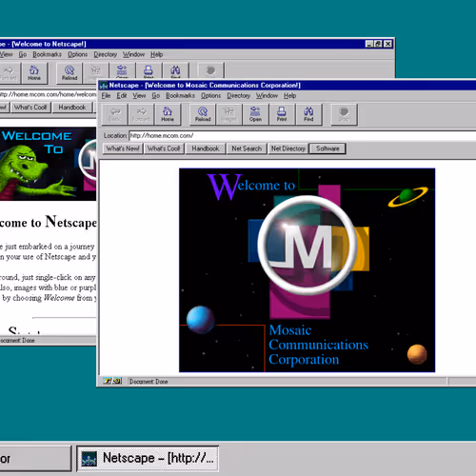Click the Print icon in the front toolbar

click(282, 114)
